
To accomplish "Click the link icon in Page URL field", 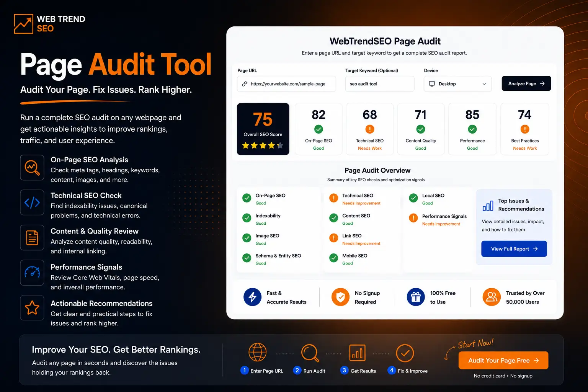I will [x=244, y=84].
